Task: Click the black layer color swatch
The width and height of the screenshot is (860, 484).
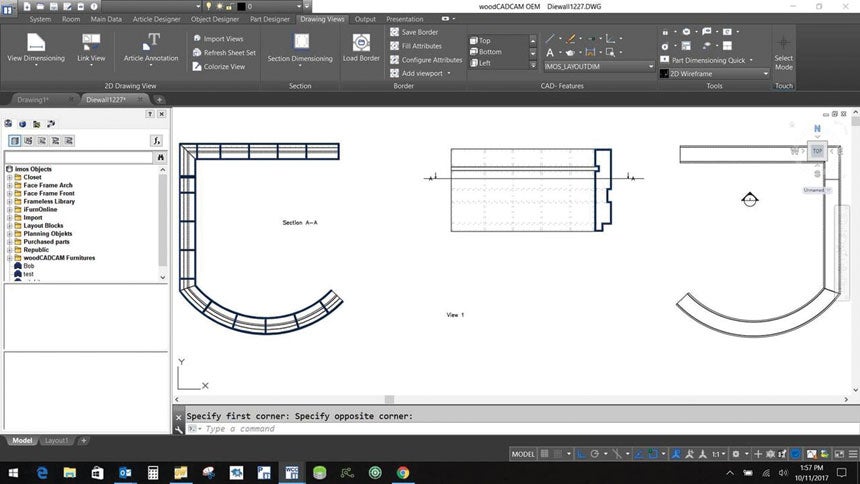Action: [x=241, y=7]
